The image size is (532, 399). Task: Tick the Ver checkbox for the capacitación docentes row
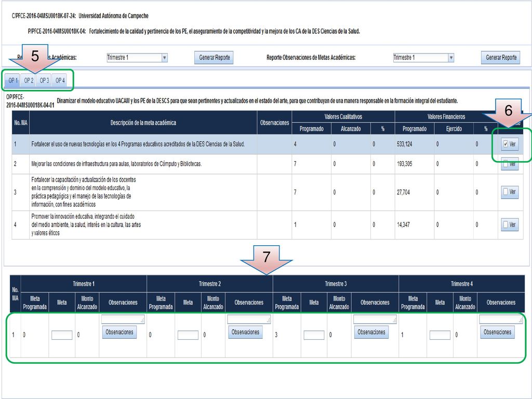506,192
